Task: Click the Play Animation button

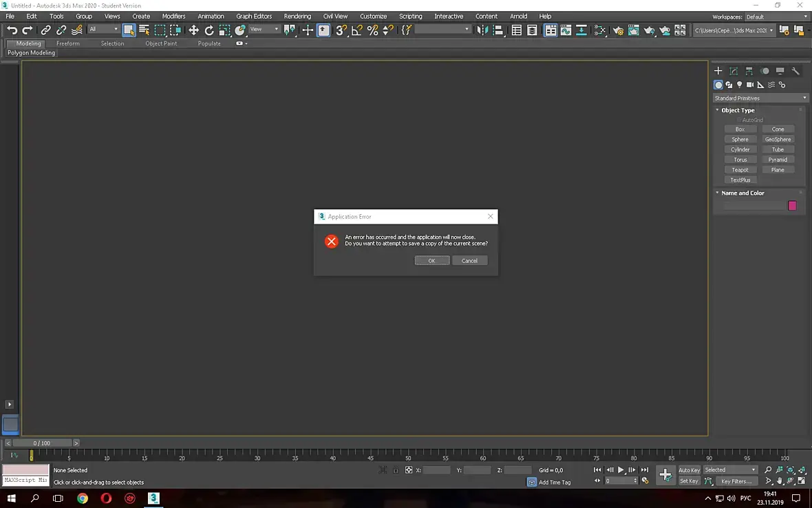Action: 621,470
